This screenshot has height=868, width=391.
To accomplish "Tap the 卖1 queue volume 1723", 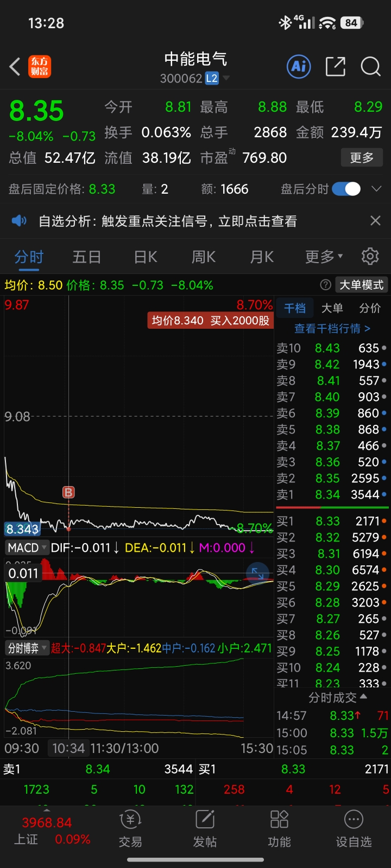I will [x=36, y=789].
